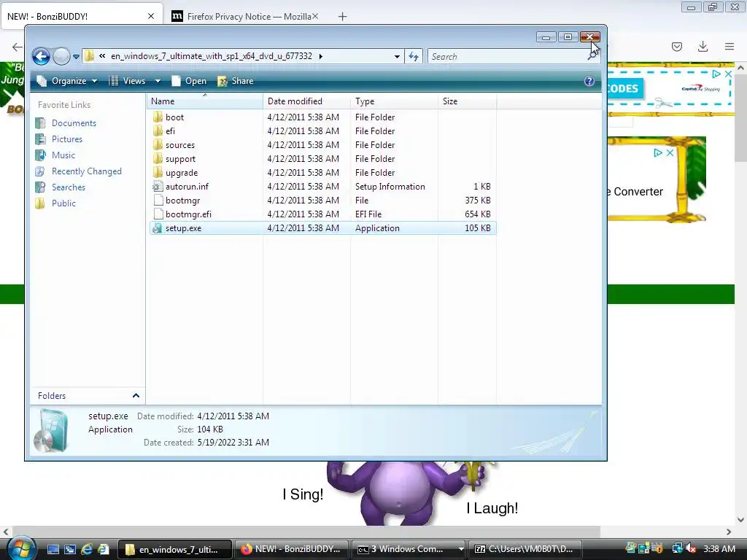Click the Explorer Search input field
The image size is (747, 560).
coord(508,56)
